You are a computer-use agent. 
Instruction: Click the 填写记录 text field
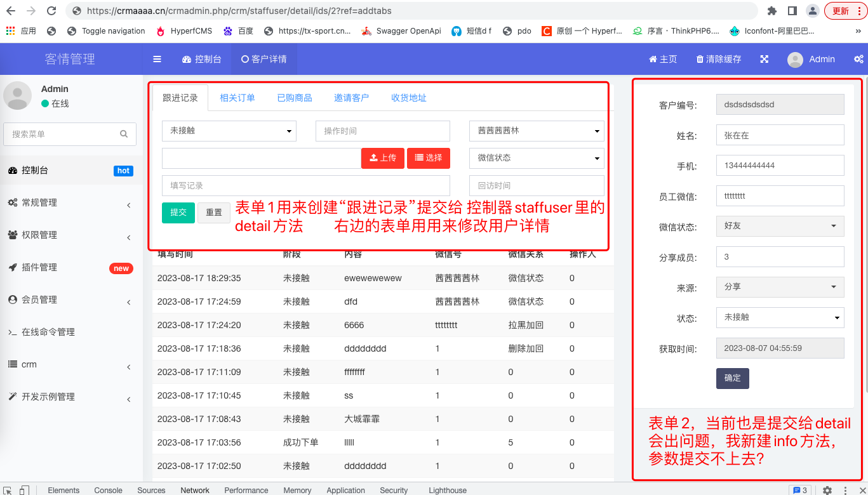tap(306, 185)
